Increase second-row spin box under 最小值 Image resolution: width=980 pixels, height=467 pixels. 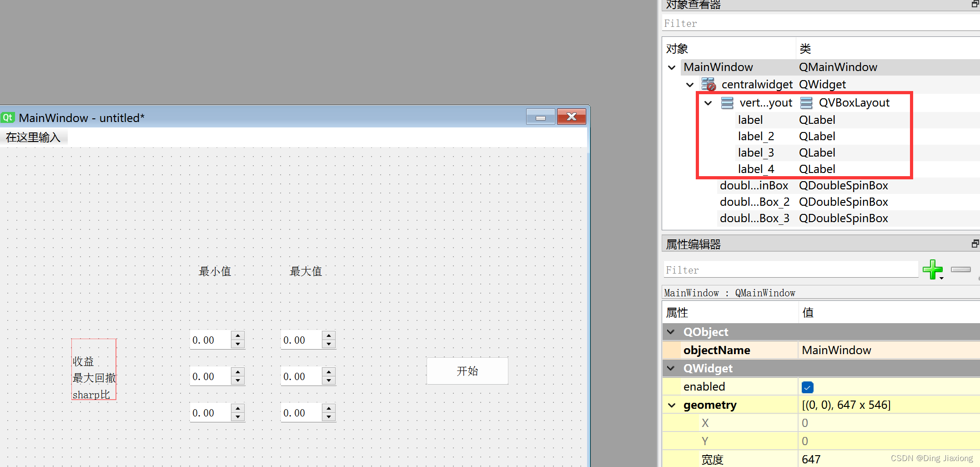point(238,372)
